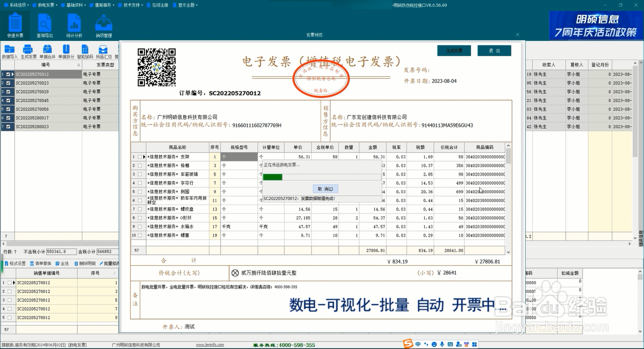Select the 规格型号 cell of 支架 row
Viewport: 644px width, 349px height.
click(239, 157)
